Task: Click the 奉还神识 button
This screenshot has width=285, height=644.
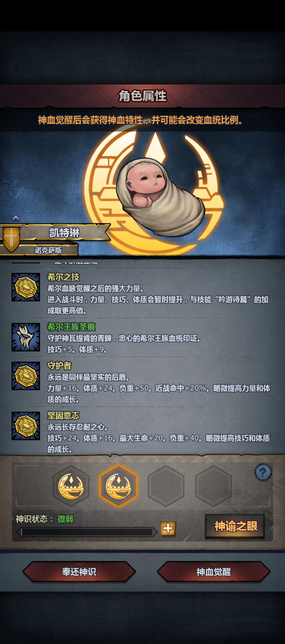Action: (x=79, y=572)
